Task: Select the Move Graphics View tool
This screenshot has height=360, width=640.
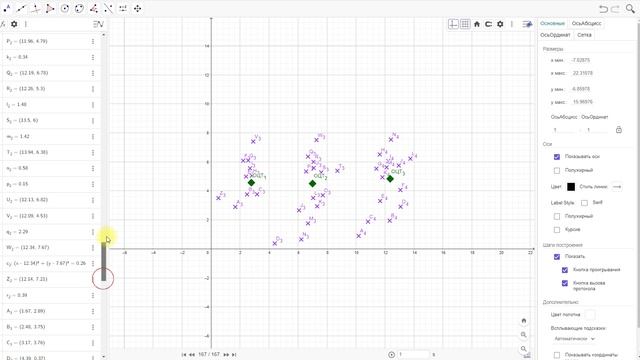Action: click(138, 8)
